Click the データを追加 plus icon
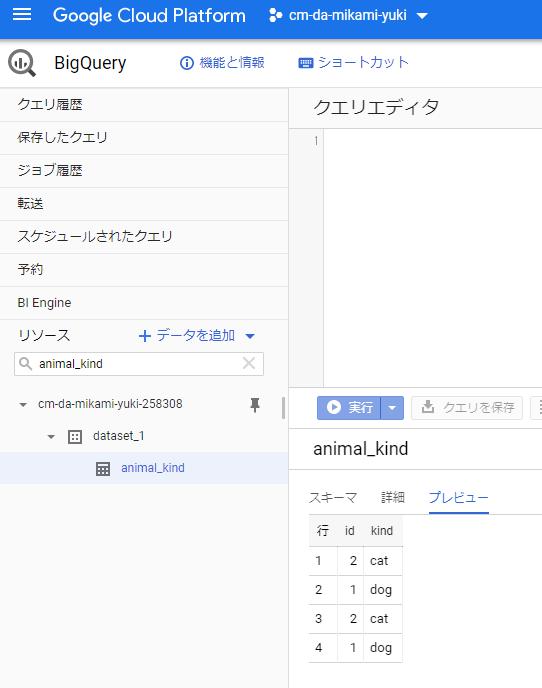Screen dimensions: 542x688 point(144,336)
